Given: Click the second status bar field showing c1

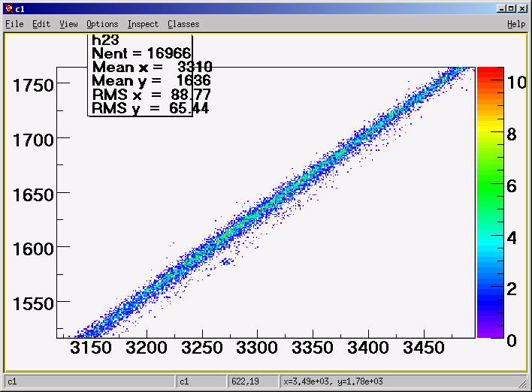Looking at the screenshot, I should point(201,381).
